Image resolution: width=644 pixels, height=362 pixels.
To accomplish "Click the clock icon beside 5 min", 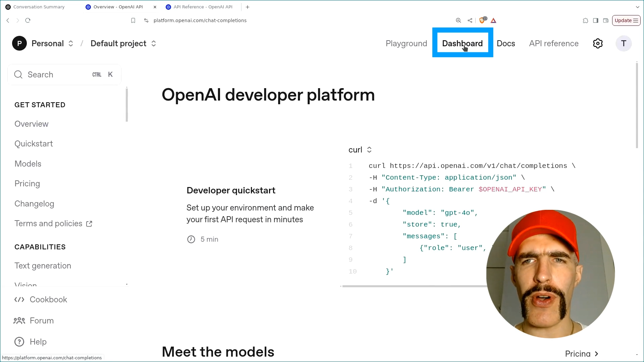I will tap(191, 239).
